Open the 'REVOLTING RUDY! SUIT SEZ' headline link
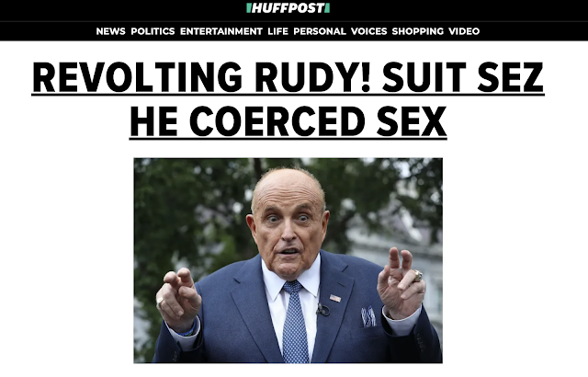Screen dimensions: 588x377 coord(288,77)
